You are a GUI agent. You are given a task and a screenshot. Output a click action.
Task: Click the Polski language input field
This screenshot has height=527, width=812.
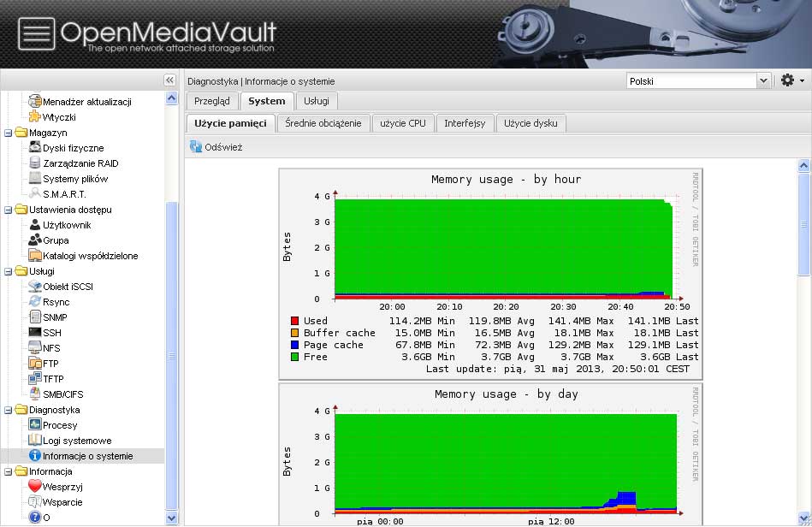click(x=692, y=80)
